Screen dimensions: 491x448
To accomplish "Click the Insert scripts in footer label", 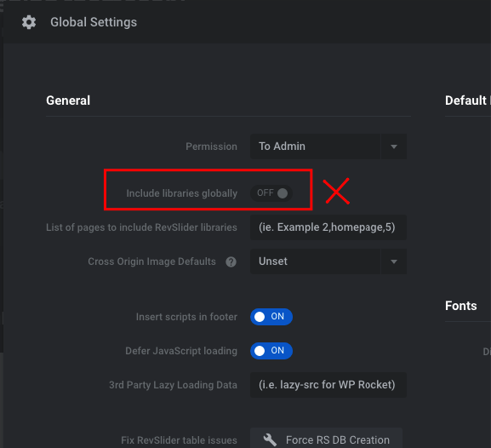I will [x=186, y=317].
